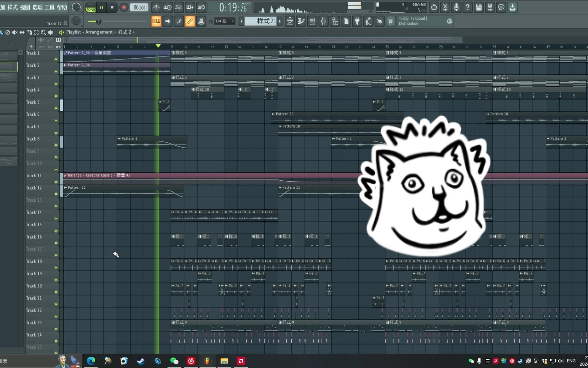Image resolution: width=588 pixels, height=368 pixels.
Task: Open the Playlist view icon
Action: click(x=290, y=21)
